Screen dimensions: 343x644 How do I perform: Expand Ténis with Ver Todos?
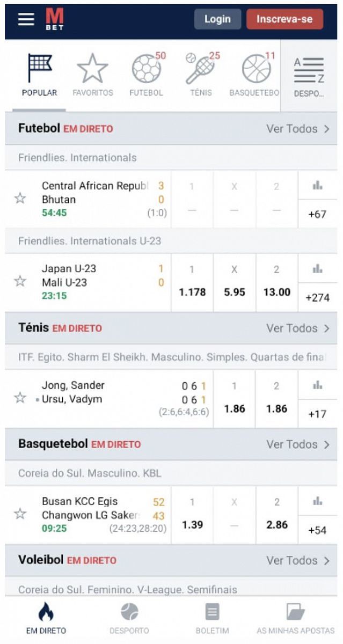[x=298, y=328]
